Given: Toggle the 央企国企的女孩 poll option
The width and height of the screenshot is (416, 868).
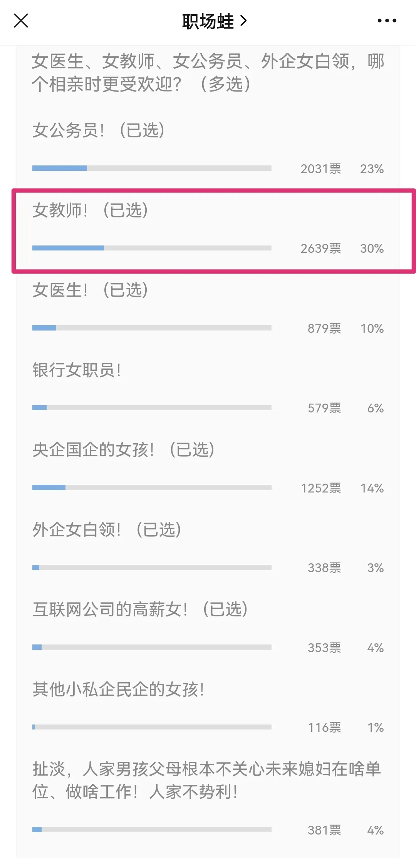Looking at the screenshot, I should pyautogui.click(x=123, y=450).
